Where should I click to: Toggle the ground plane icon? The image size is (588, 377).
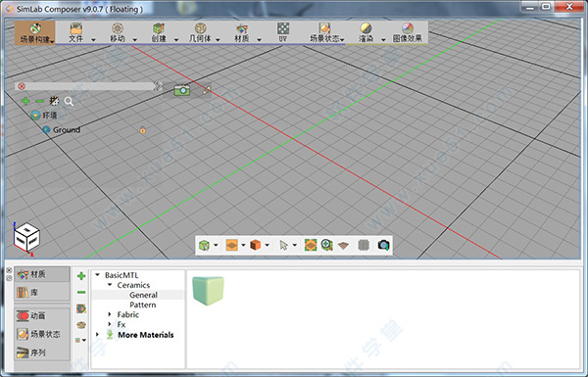(343, 246)
